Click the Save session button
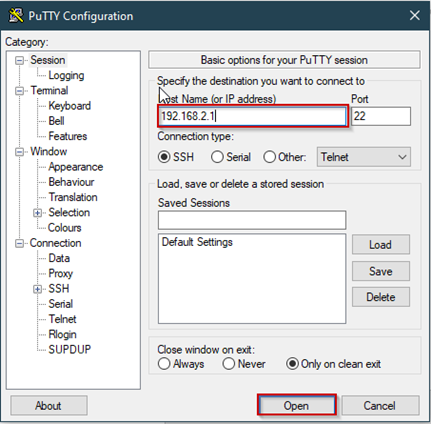Screen dimensions: 431x424 tap(381, 271)
